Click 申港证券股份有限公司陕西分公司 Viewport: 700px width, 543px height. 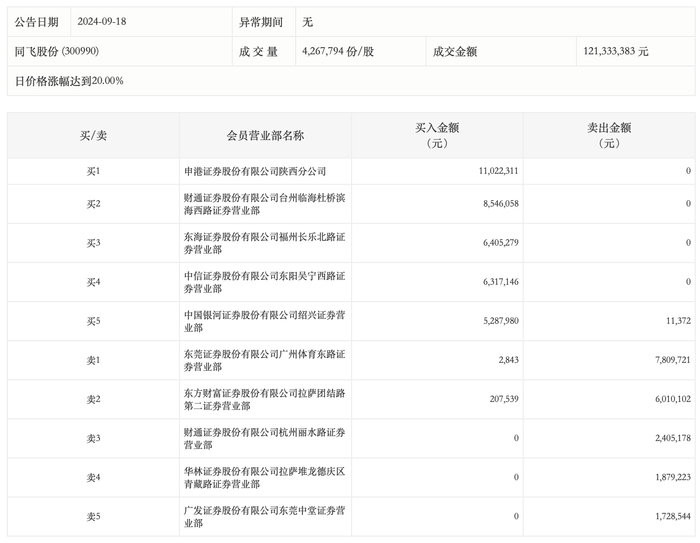[x=255, y=171]
